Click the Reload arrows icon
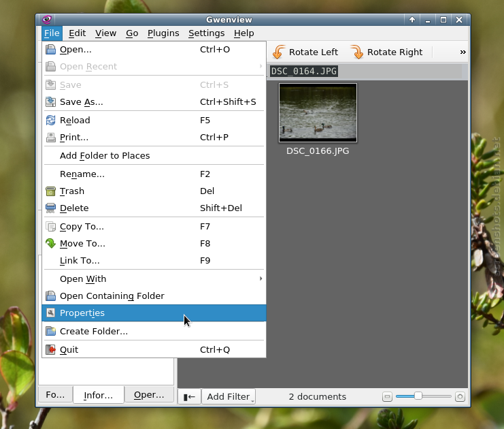Screen dimensions: 504x429 pos(50,121)
